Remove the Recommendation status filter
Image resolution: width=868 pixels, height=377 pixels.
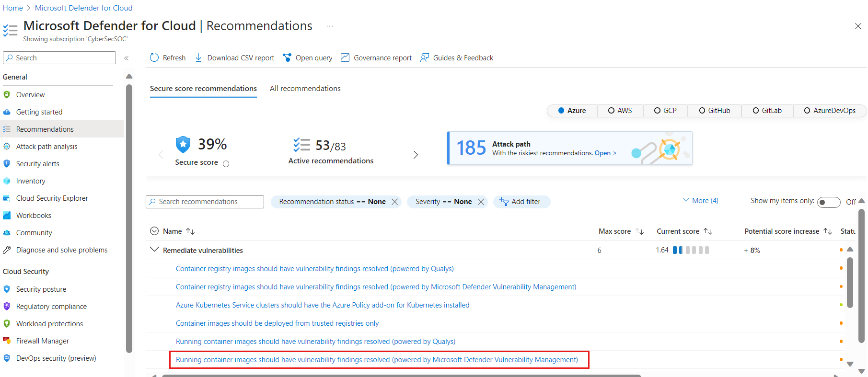tap(395, 202)
